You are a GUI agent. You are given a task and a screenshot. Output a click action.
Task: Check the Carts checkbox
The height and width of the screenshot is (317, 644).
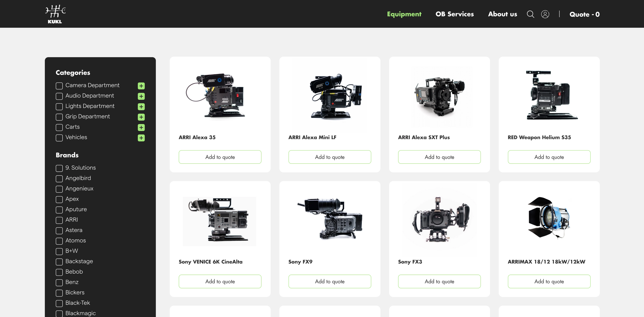point(59,127)
